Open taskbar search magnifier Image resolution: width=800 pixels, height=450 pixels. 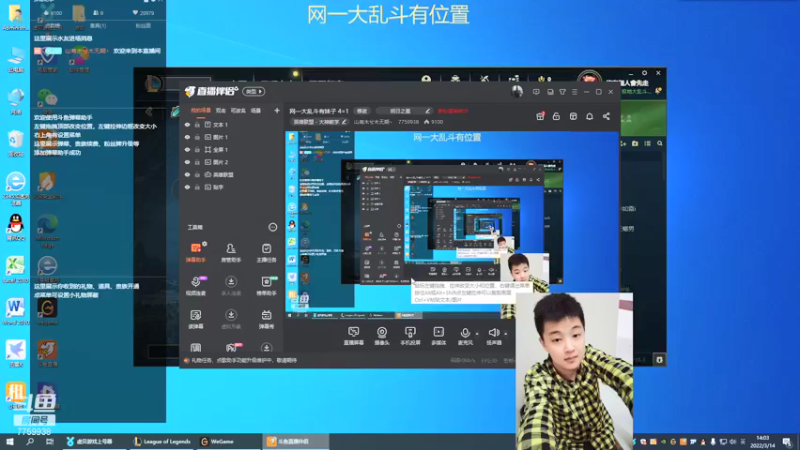coord(30,441)
